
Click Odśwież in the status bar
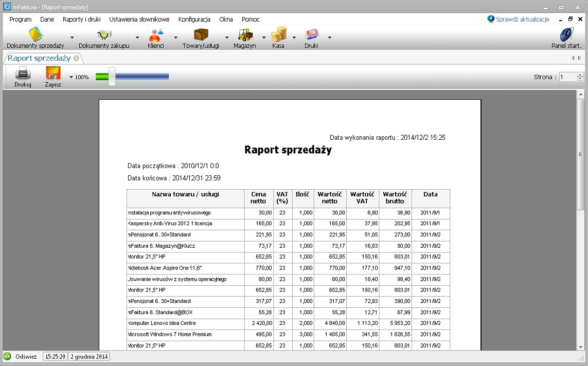pyautogui.click(x=26, y=356)
